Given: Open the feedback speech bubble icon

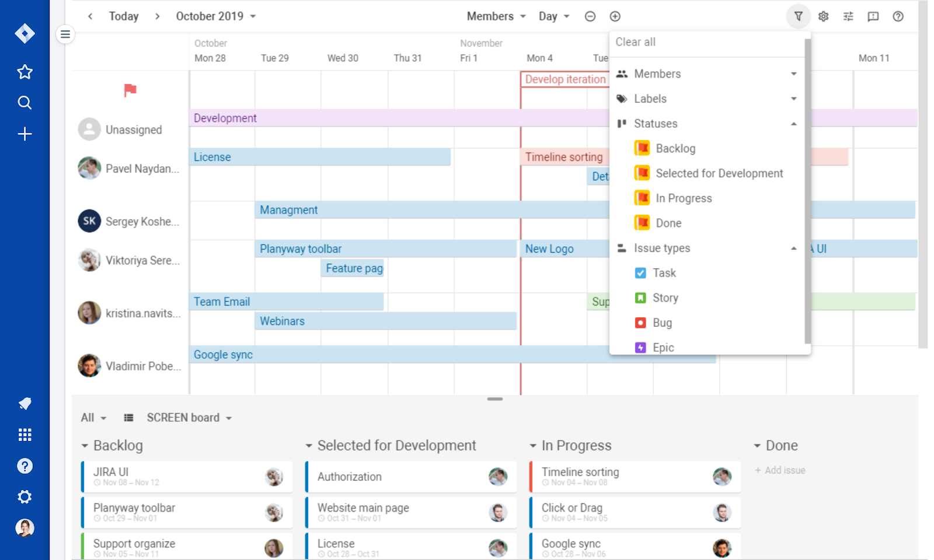Looking at the screenshot, I should pyautogui.click(x=872, y=16).
